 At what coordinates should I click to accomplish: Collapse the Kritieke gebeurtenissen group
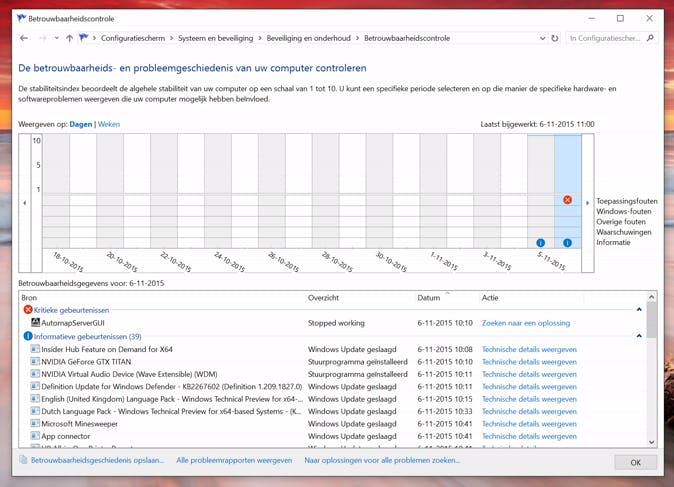[x=639, y=309]
